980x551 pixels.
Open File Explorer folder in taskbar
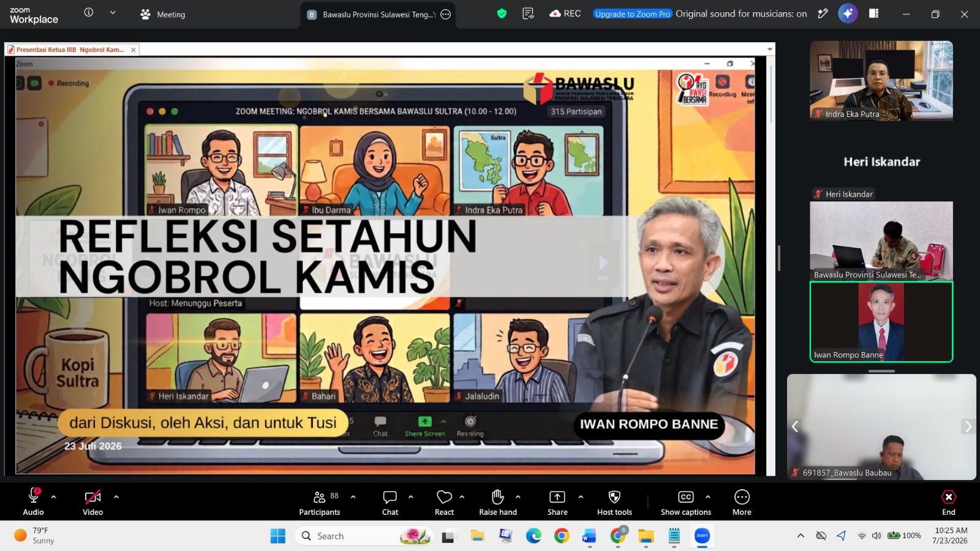(x=646, y=536)
